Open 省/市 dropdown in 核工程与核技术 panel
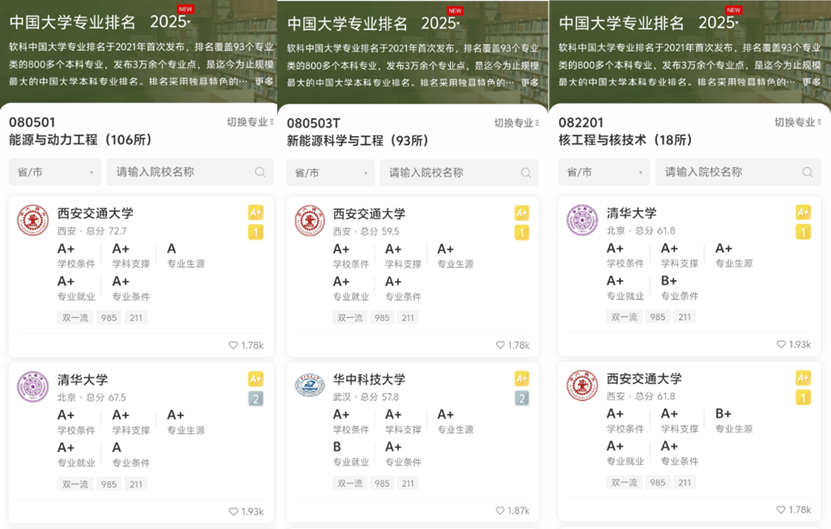 coord(603,172)
